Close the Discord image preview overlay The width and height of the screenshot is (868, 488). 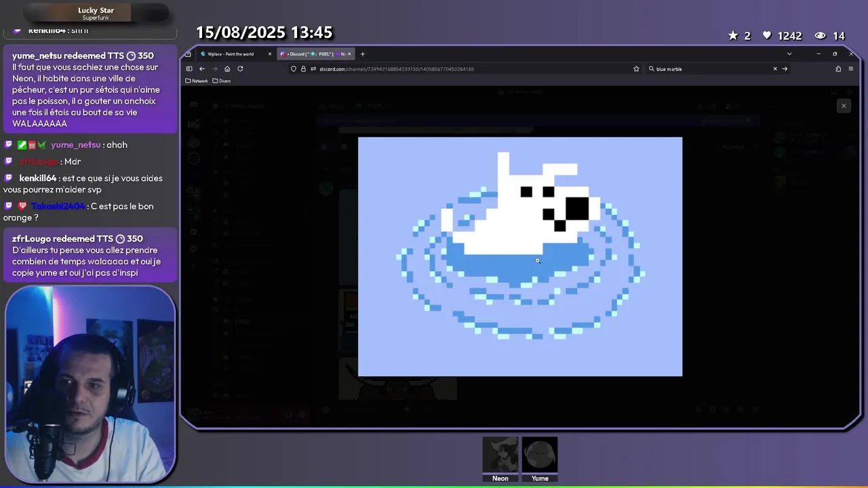(x=844, y=106)
